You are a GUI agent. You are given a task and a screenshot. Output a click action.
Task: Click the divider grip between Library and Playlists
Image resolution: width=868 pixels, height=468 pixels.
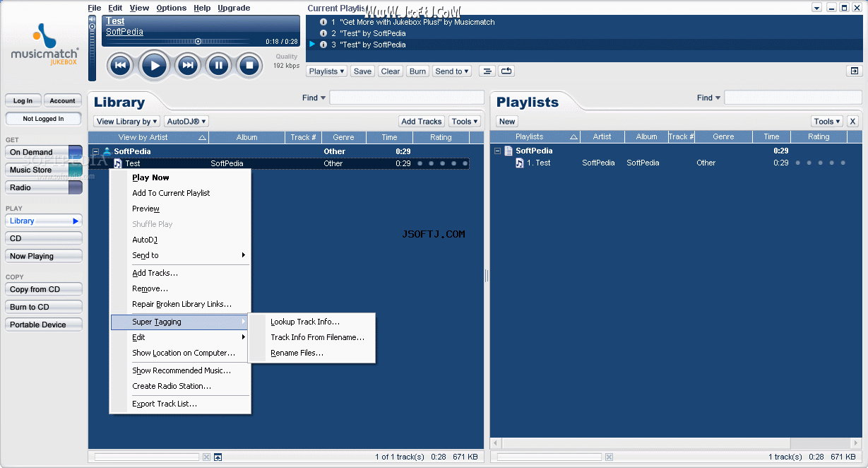click(487, 276)
